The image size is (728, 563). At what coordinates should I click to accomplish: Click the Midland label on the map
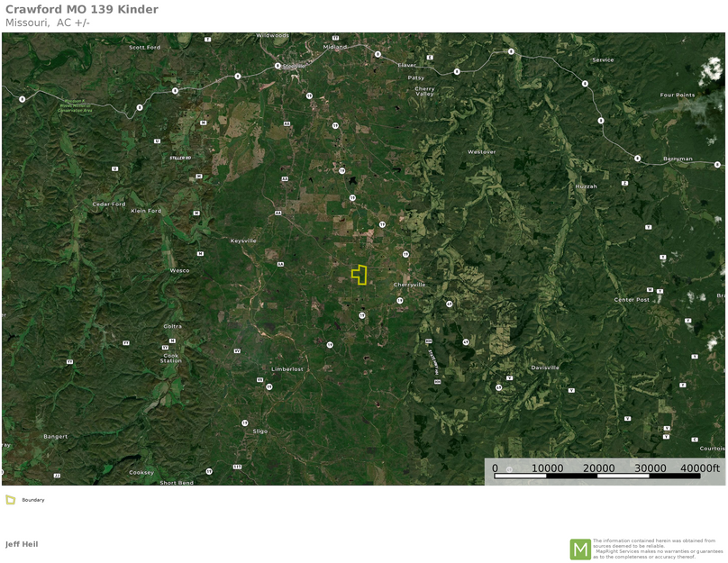[335, 47]
